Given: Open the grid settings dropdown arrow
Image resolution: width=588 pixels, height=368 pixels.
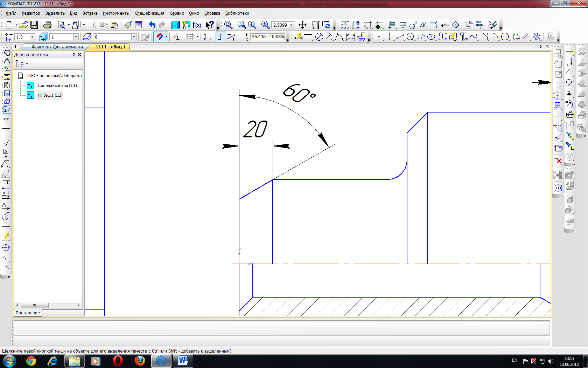Looking at the screenshot, I should click(x=197, y=36).
